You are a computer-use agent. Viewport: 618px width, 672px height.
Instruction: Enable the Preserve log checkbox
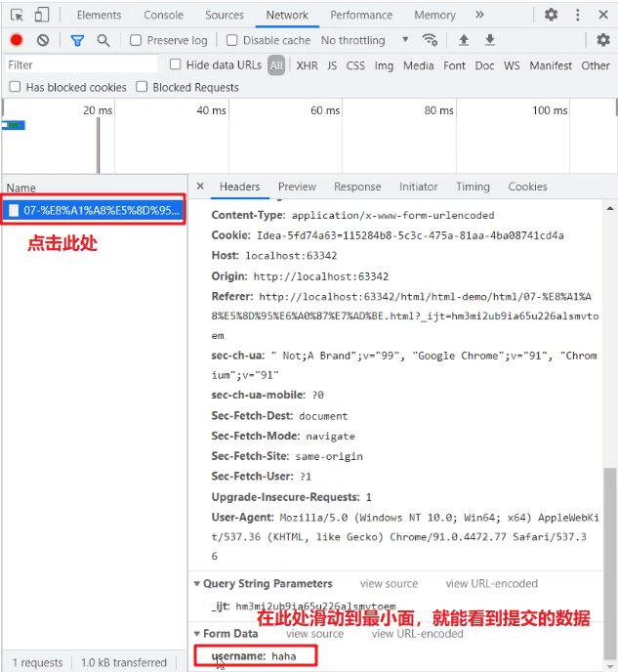coord(137,40)
